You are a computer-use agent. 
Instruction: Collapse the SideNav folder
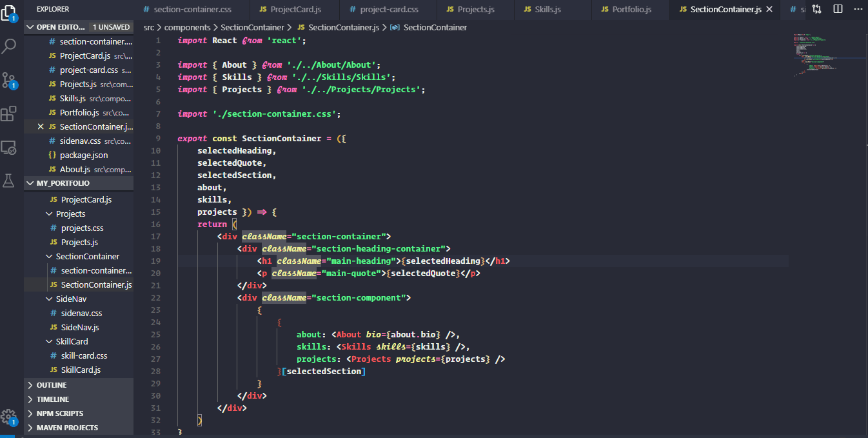click(48, 299)
